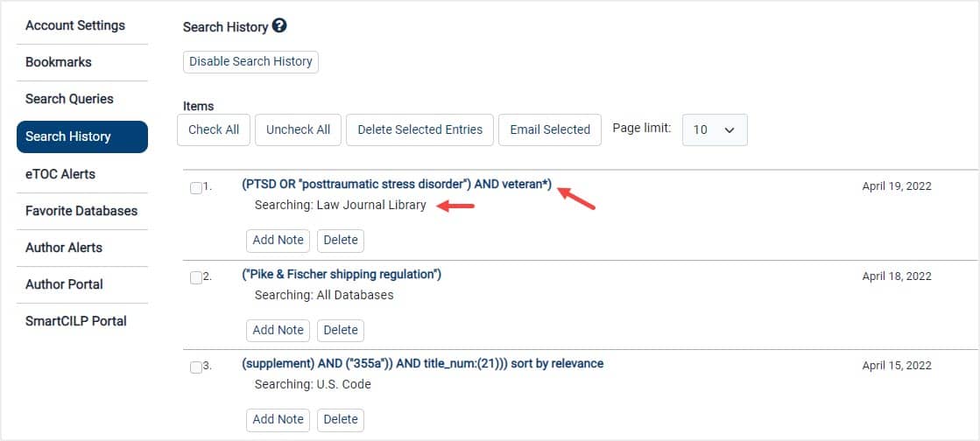Viewport: 980px width, 441px height.
Task: Open the PTSD AND veteran* search query link
Action: pyautogui.click(x=397, y=185)
